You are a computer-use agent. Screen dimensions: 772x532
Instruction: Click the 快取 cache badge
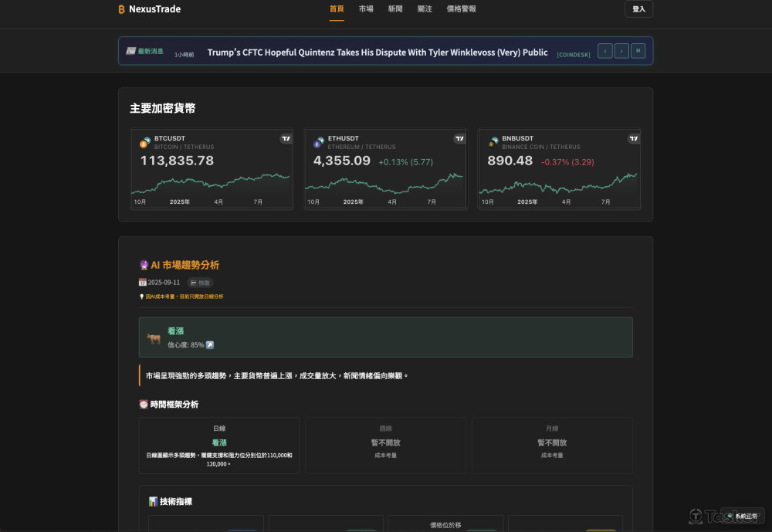[200, 283]
